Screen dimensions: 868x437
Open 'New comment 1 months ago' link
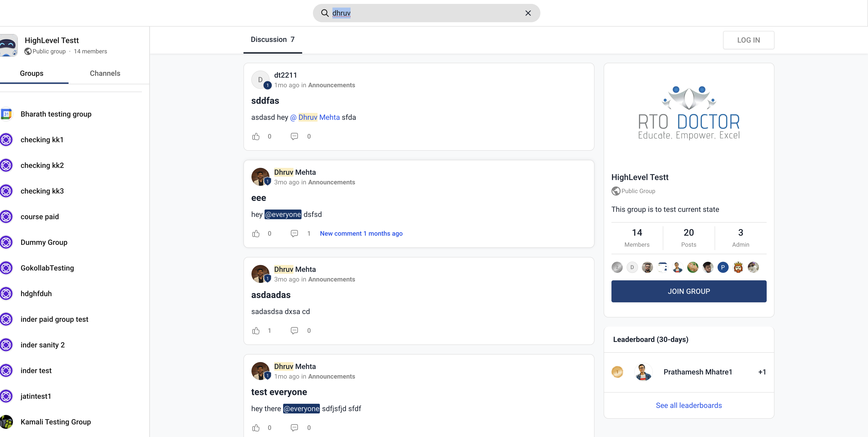[x=361, y=233]
